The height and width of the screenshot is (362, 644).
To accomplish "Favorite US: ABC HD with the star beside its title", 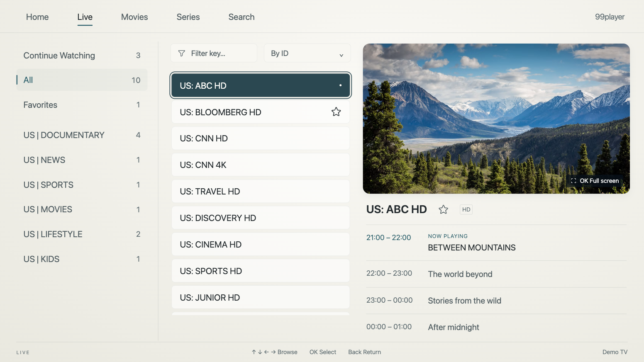I will [x=443, y=209].
